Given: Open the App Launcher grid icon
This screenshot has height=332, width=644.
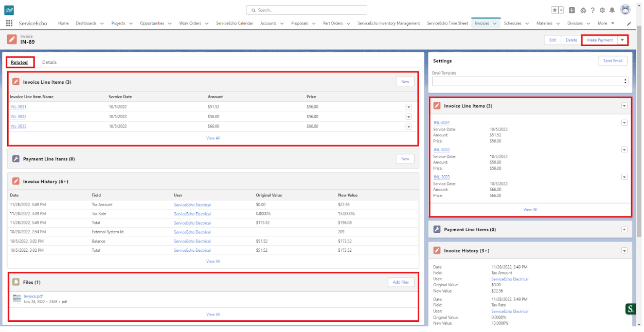Looking at the screenshot, I should click(x=9, y=23).
